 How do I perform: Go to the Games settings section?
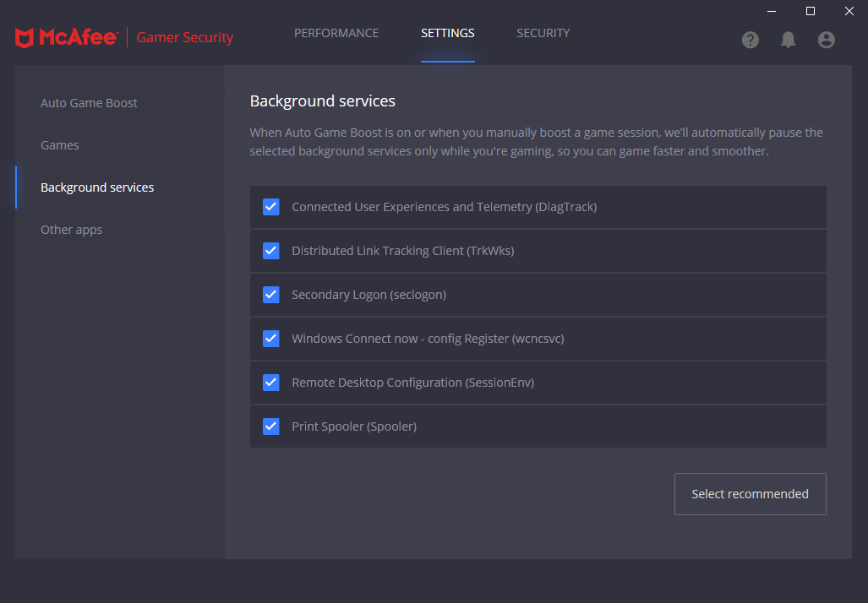[60, 145]
